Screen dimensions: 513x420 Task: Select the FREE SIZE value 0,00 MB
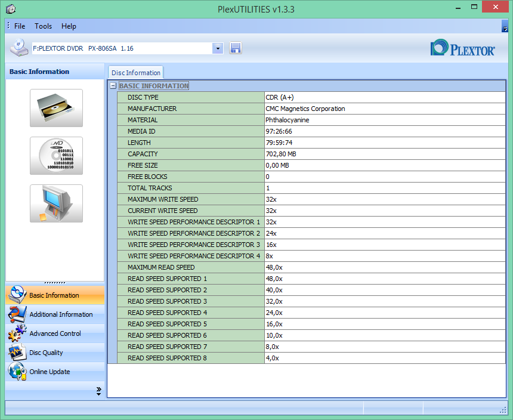[277, 165]
